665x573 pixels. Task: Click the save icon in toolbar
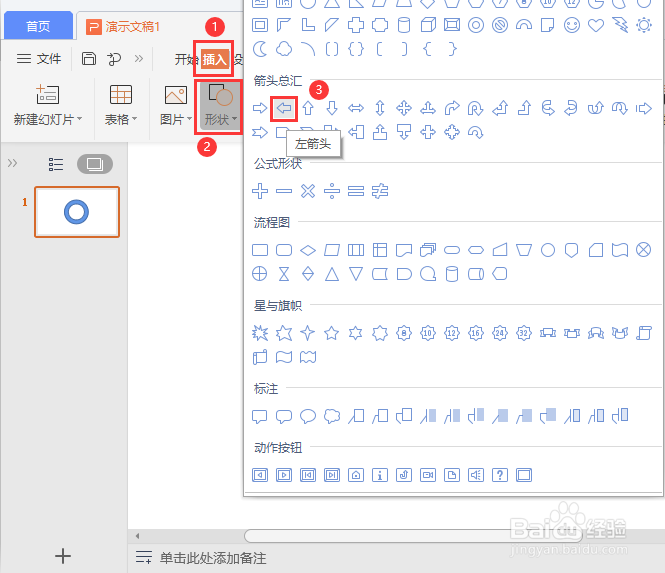[x=89, y=59]
